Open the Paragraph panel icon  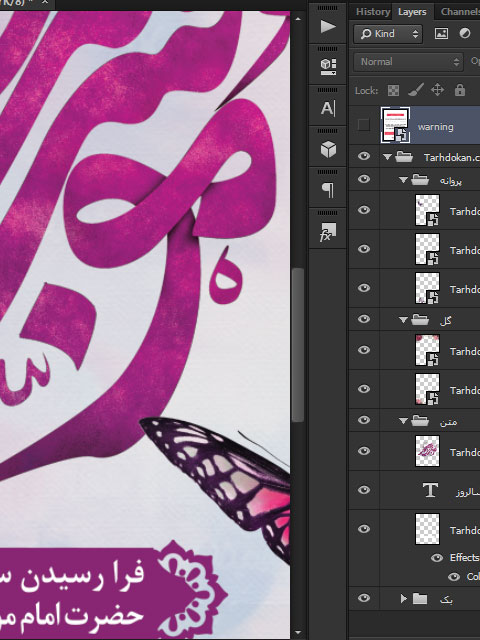[328, 190]
